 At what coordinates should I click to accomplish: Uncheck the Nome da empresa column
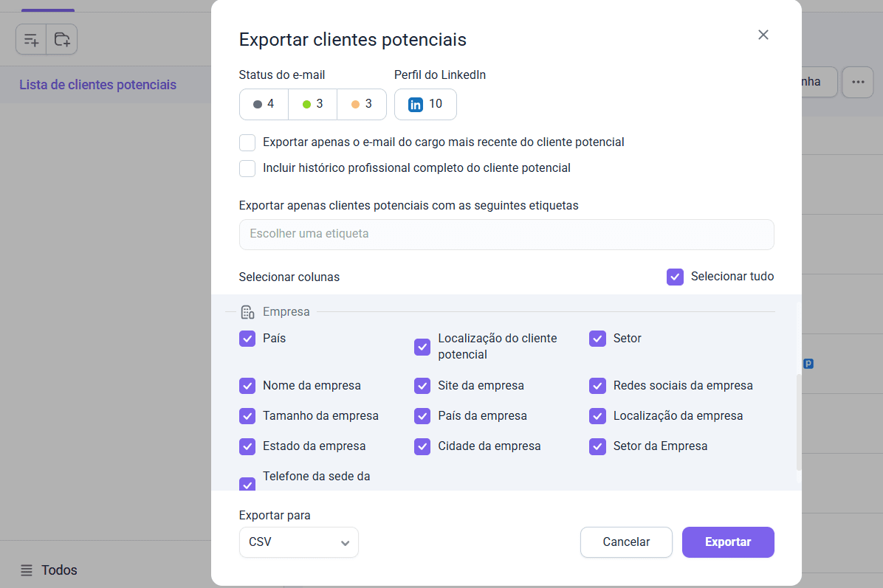(x=247, y=386)
